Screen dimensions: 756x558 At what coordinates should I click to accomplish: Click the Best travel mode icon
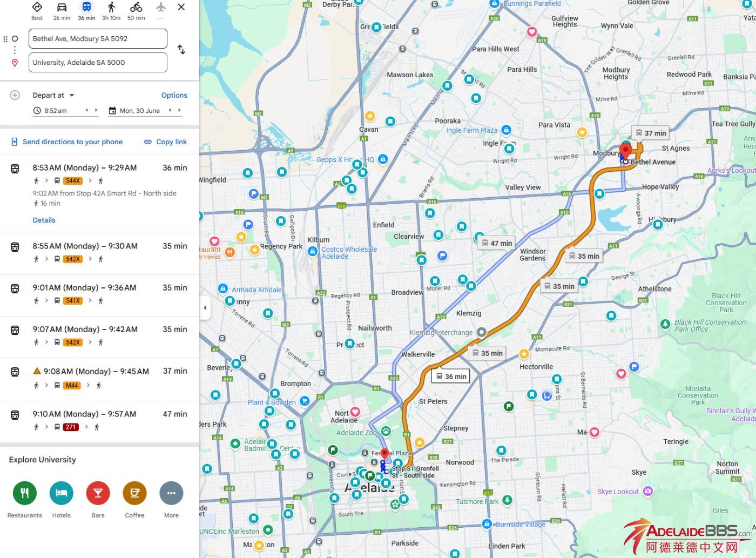(x=37, y=8)
